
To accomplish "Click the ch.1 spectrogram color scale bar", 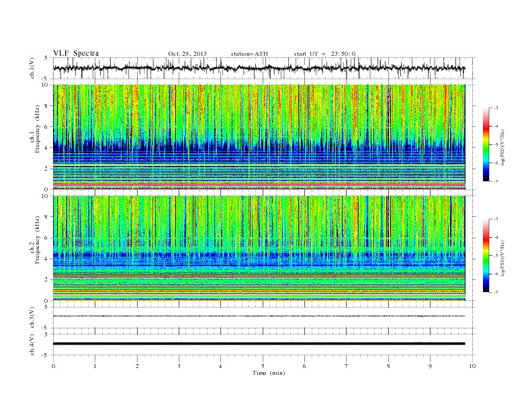I will (486, 144).
